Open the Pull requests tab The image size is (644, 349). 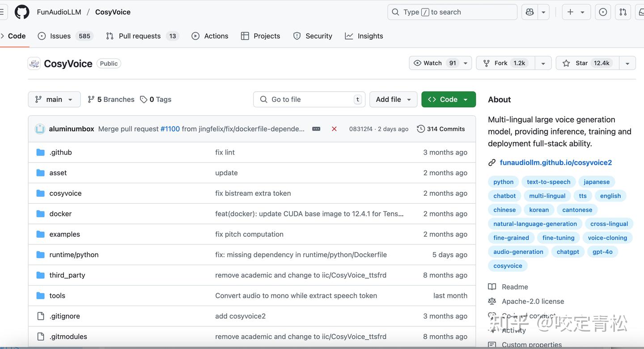(140, 36)
